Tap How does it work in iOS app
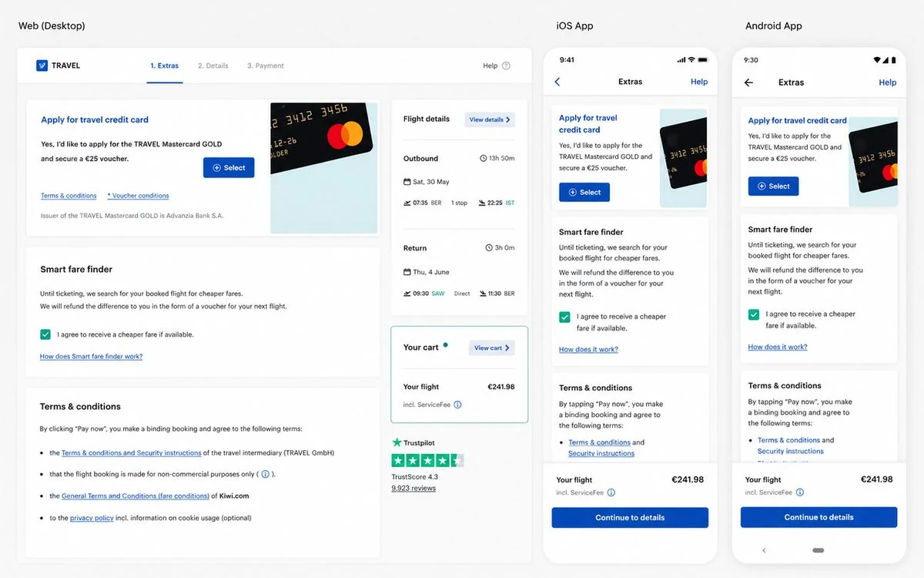Screen dimensions: 924x578 point(588,350)
